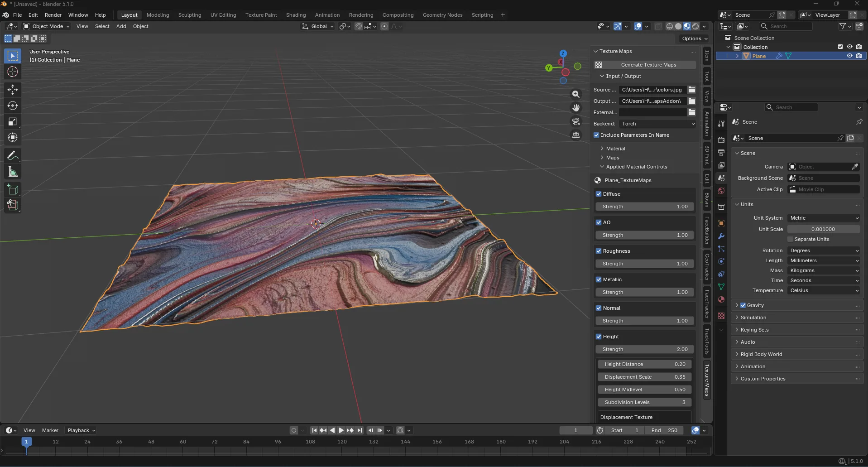Open the World properties tab
This screenshot has width=868, height=467.
tap(721, 191)
